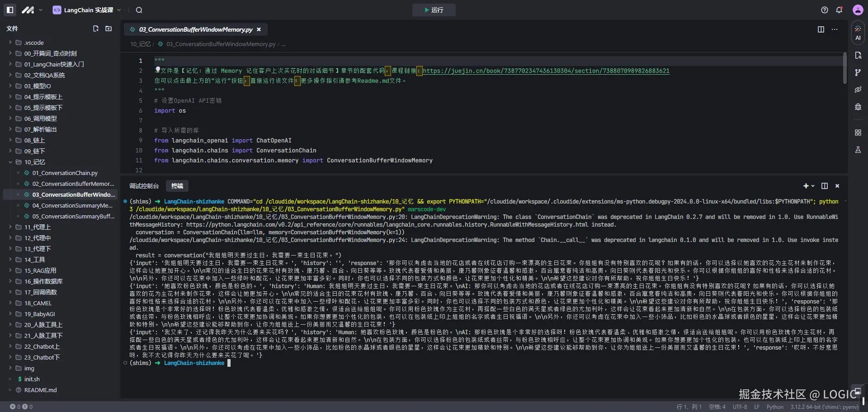Click the 运行 run button

pos(434,10)
